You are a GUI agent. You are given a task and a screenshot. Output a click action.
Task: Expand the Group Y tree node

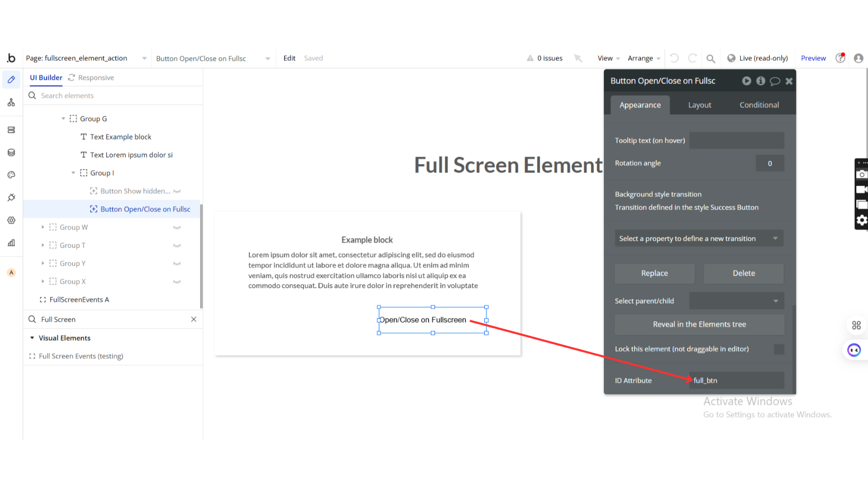(43, 263)
